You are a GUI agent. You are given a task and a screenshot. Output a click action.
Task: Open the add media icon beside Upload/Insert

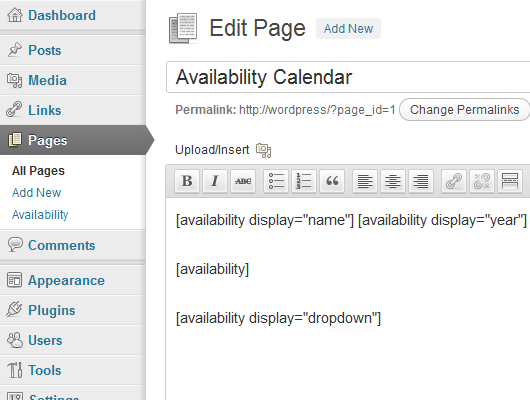263,150
